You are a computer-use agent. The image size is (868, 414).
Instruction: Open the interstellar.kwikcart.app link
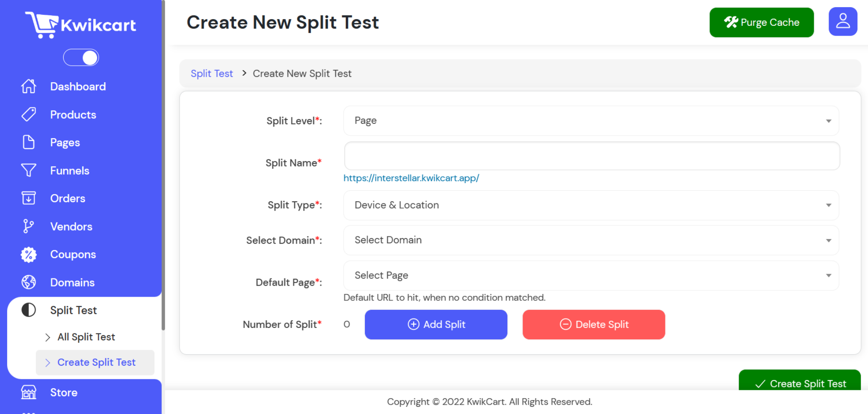point(411,178)
